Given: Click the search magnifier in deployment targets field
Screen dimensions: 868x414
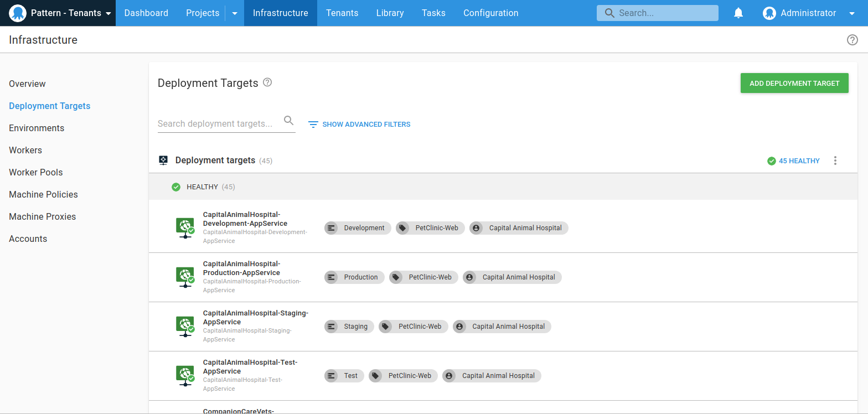Looking at the screenshot, I should [288, 121].
